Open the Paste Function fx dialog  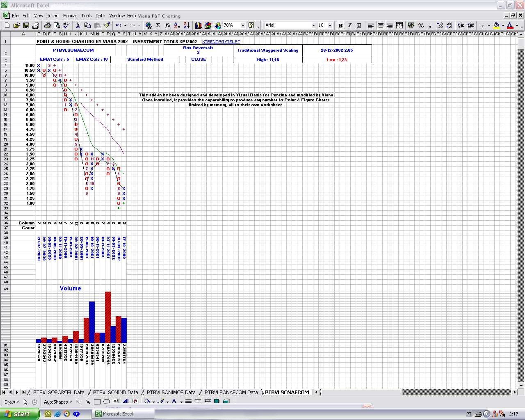[x=167, y=25]
